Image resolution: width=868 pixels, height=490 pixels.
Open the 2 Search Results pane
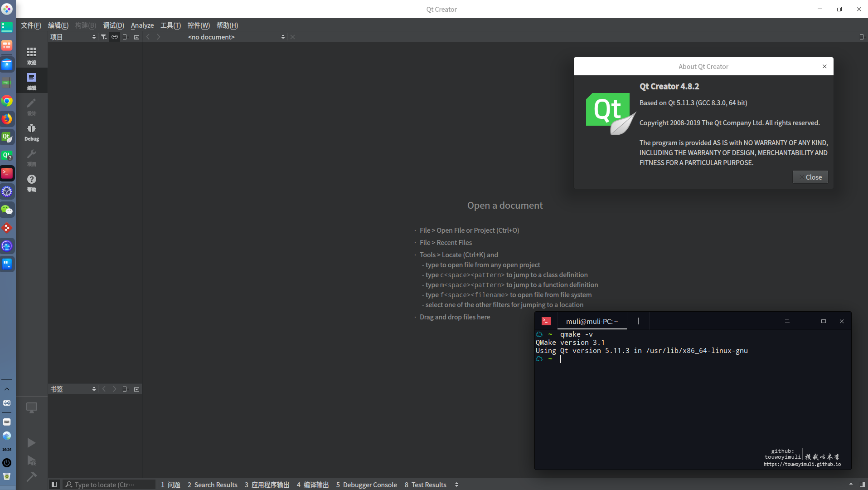[x=212, y=485]
